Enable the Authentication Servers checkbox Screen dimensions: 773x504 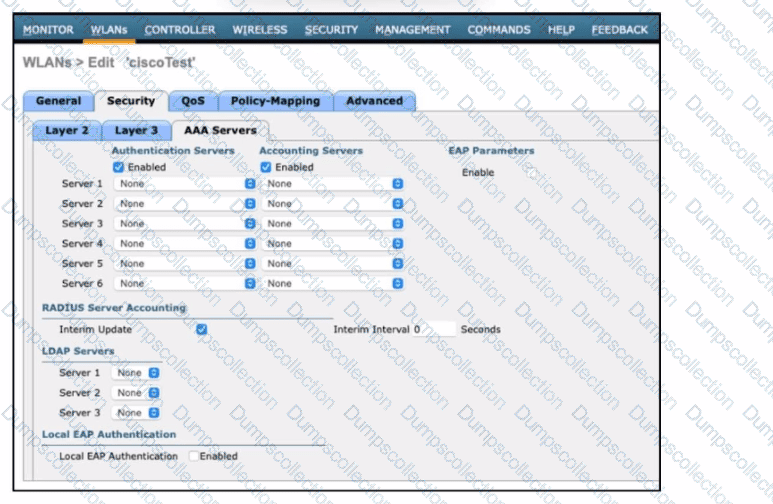119,167
